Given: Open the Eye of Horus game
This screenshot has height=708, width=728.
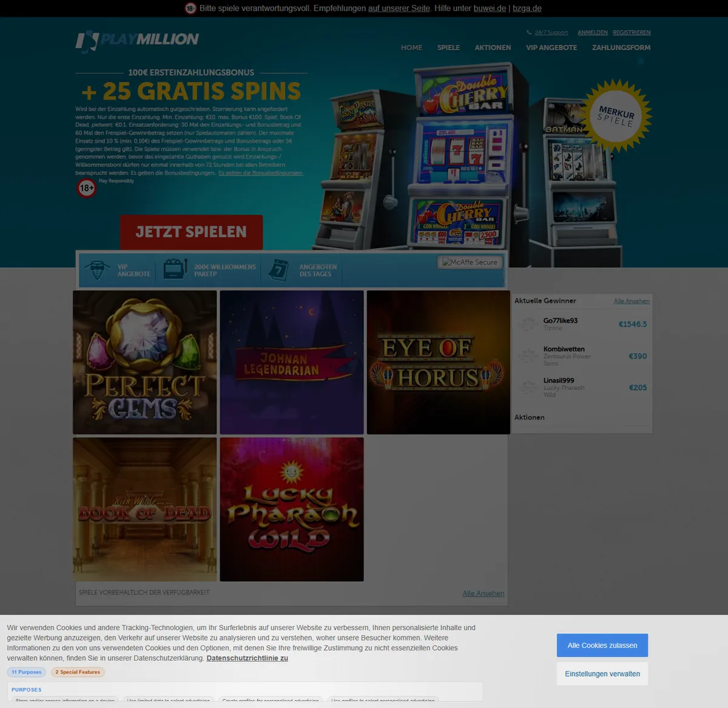Looking at the screenshot, I should [439, 362].
